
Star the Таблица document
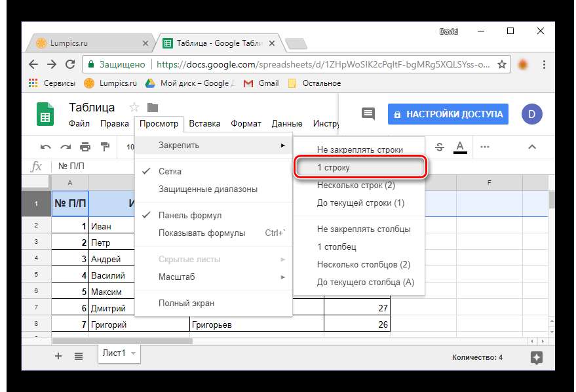click(134, 108)
